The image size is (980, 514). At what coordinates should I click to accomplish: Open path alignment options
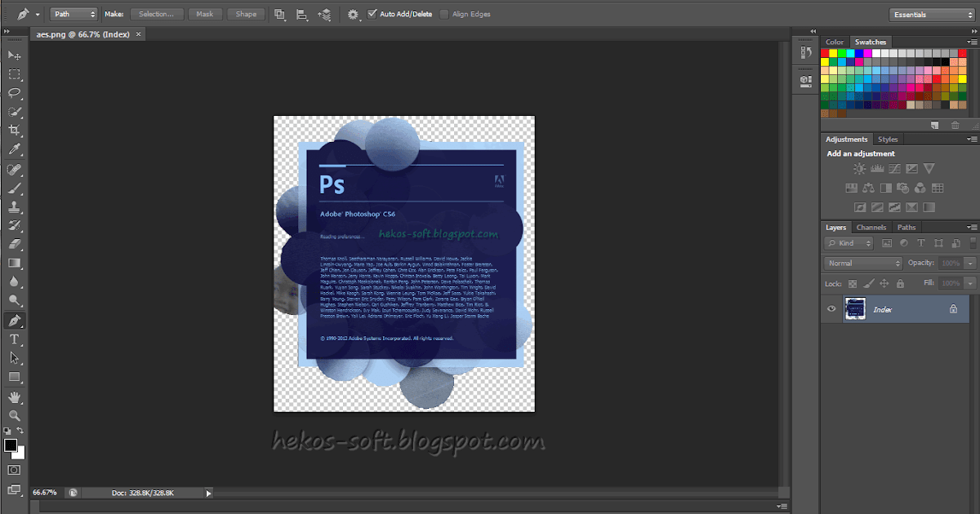pos(302,14)
